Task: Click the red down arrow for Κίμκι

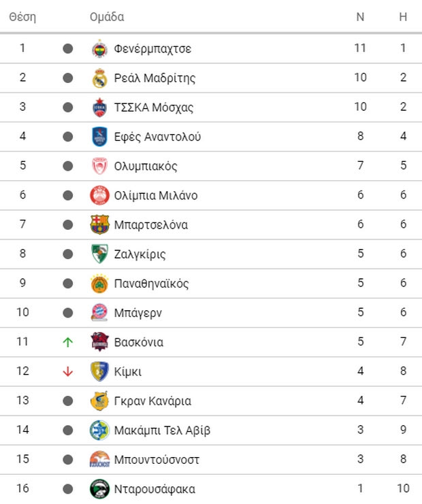Action: [68, 371]
